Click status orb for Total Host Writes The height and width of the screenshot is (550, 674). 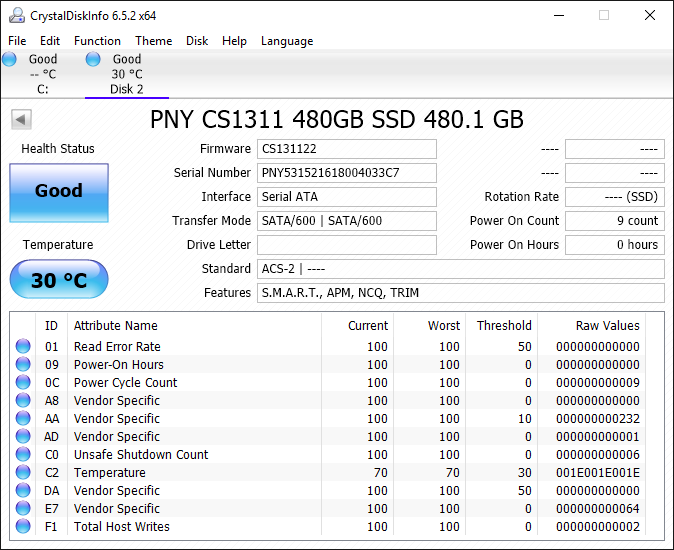(x=23, y=527)
